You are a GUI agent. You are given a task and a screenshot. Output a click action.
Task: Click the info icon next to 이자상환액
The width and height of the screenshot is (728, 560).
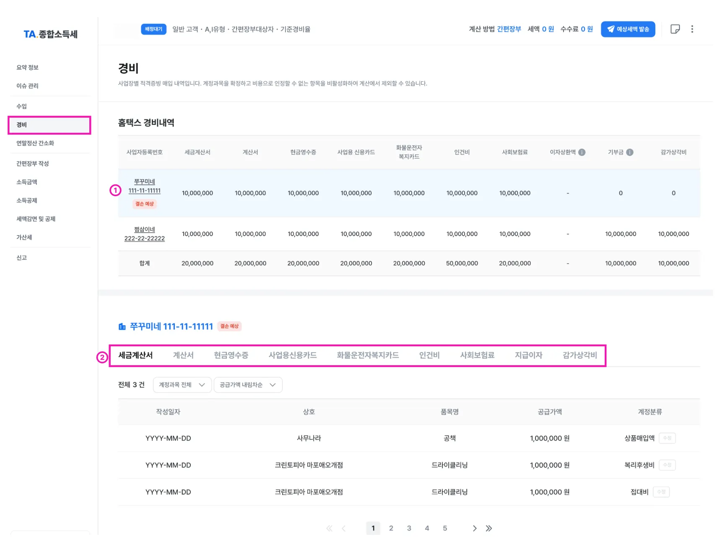pos(582,152)
